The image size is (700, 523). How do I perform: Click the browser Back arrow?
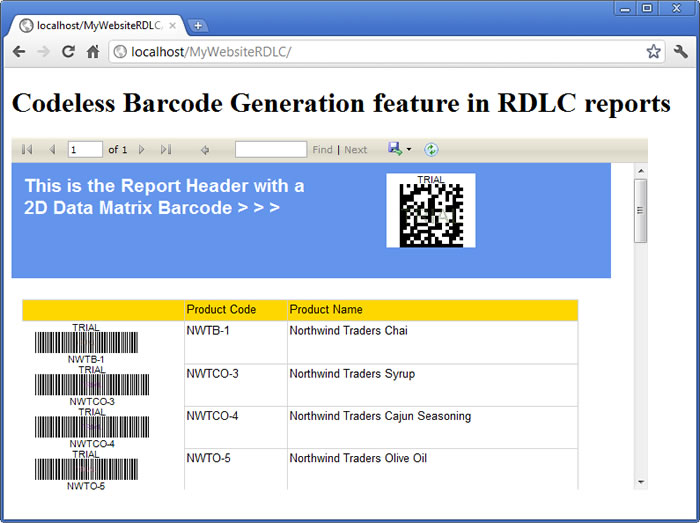(19, 52)
